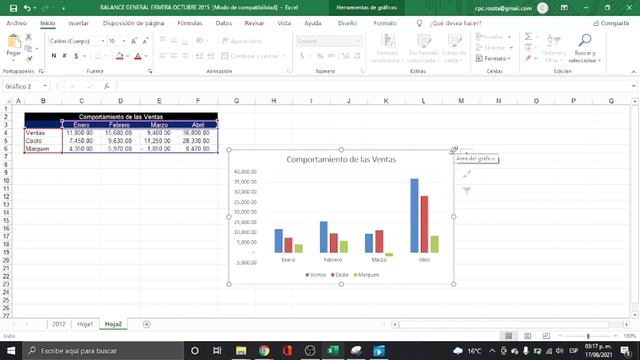Open the Diseño chart tools tab
Image resolution: width=640 pixels, height=360 pixels.
tap(347, 23)
